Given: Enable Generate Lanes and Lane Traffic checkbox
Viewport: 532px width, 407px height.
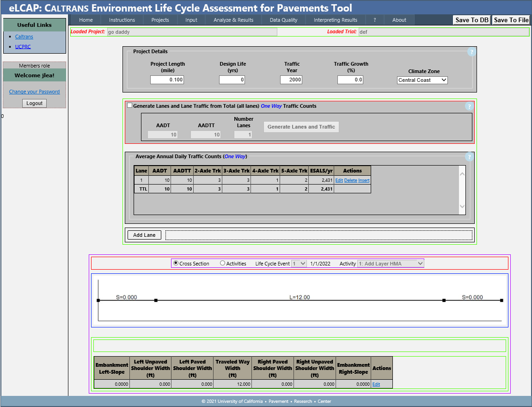Looking at the screenshot, I should (129, 105).
